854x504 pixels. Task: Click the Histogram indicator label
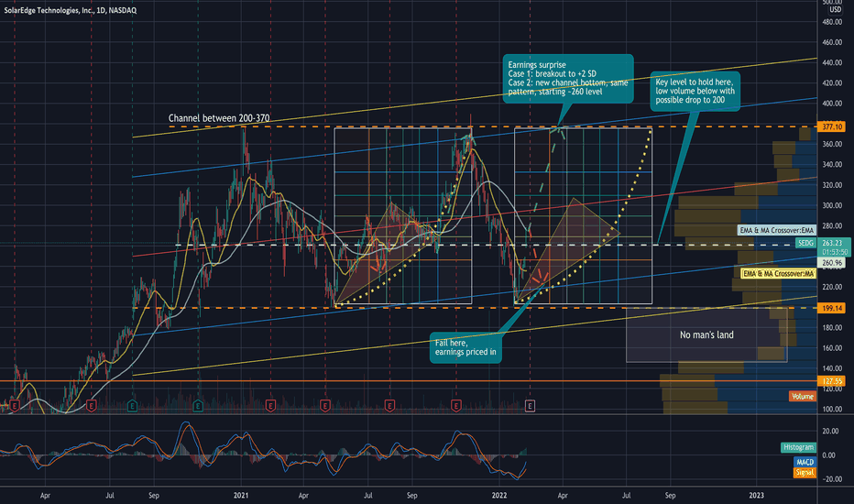798,447
